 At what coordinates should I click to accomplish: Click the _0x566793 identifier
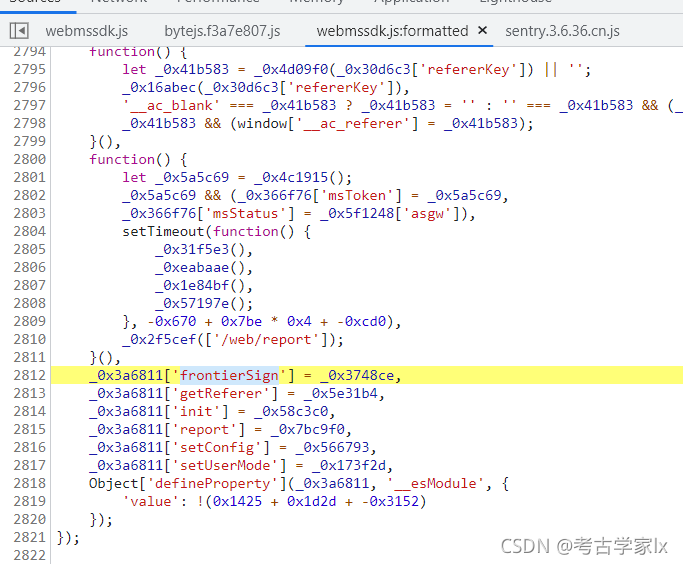pyautogui.click(x=332, y=447)
